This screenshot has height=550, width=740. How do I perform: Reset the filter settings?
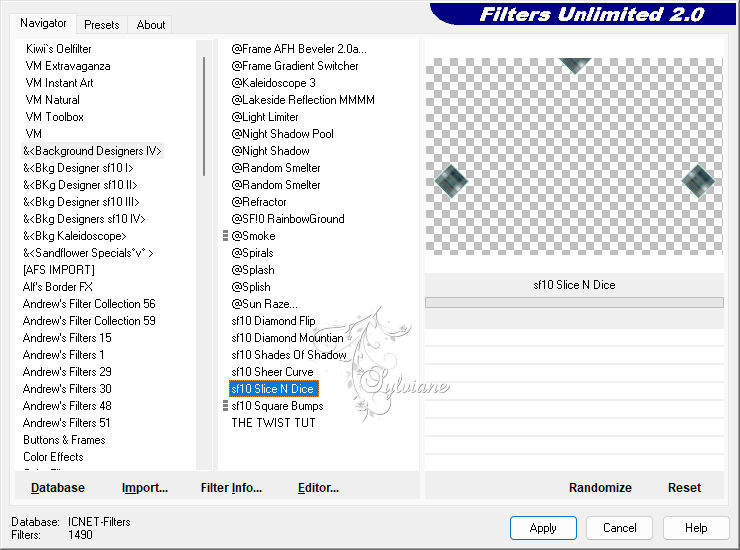[x=684, y=488]
